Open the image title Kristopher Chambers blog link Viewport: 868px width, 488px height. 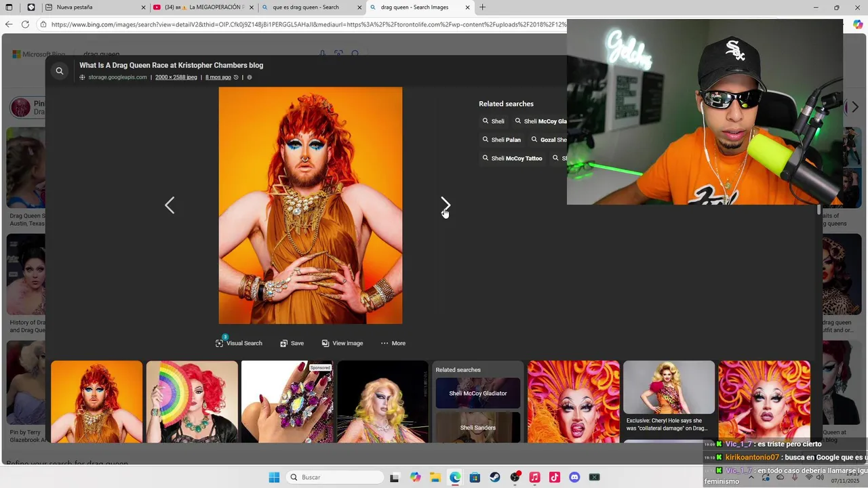(171, 65)
